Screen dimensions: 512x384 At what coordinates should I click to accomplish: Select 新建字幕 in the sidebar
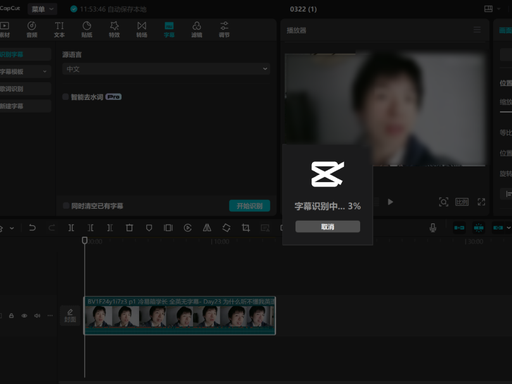pos(25,106)
